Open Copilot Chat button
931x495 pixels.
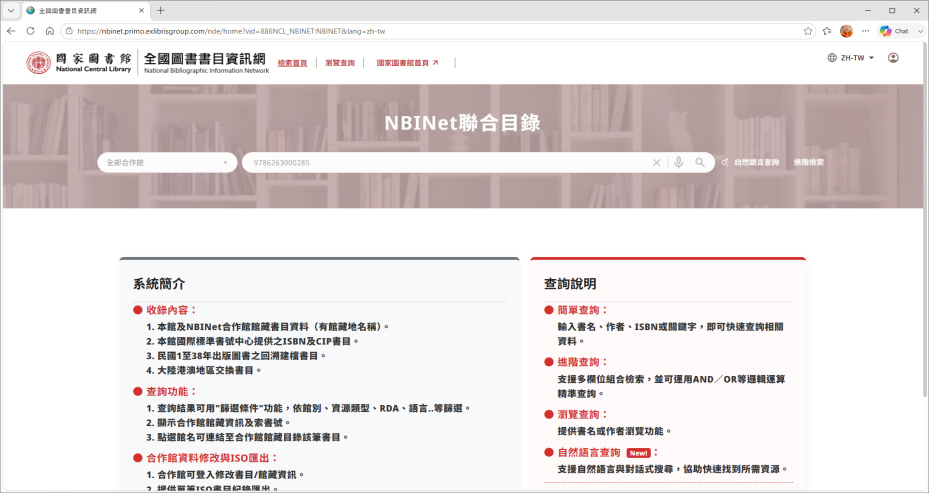(895, 31)
